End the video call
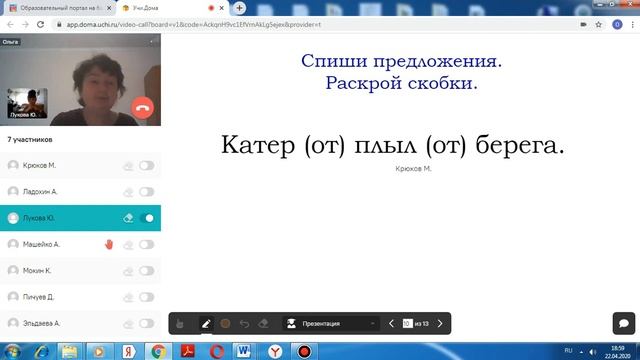This screenshot has height=360, width=640. (x=142, y=108)
